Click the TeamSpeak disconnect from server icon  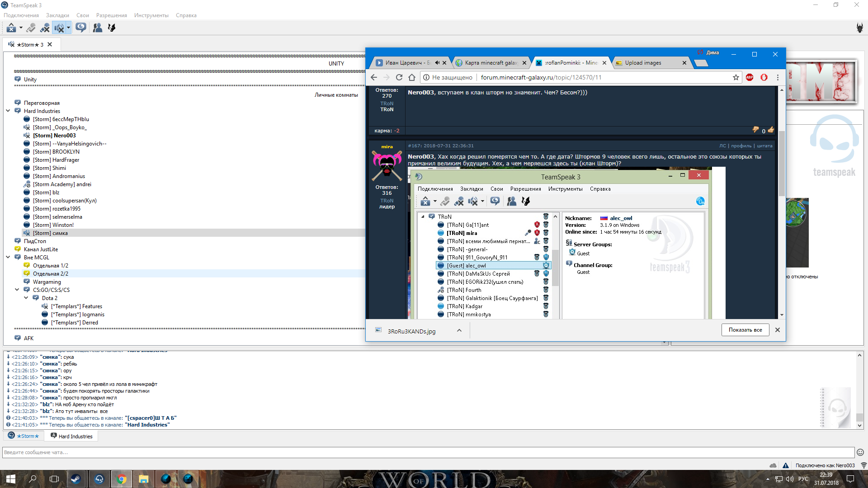11,28
